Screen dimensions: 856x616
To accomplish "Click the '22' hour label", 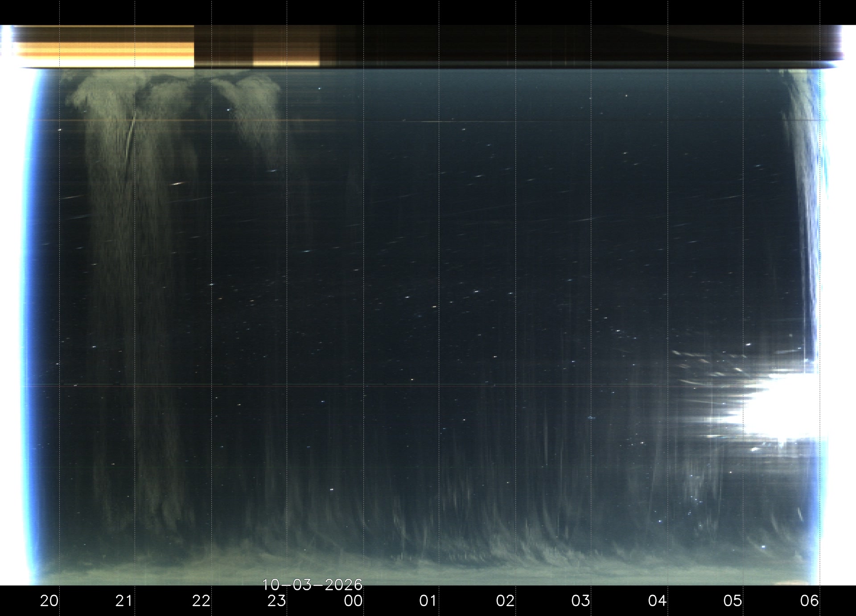I will [x=201, y=601].
